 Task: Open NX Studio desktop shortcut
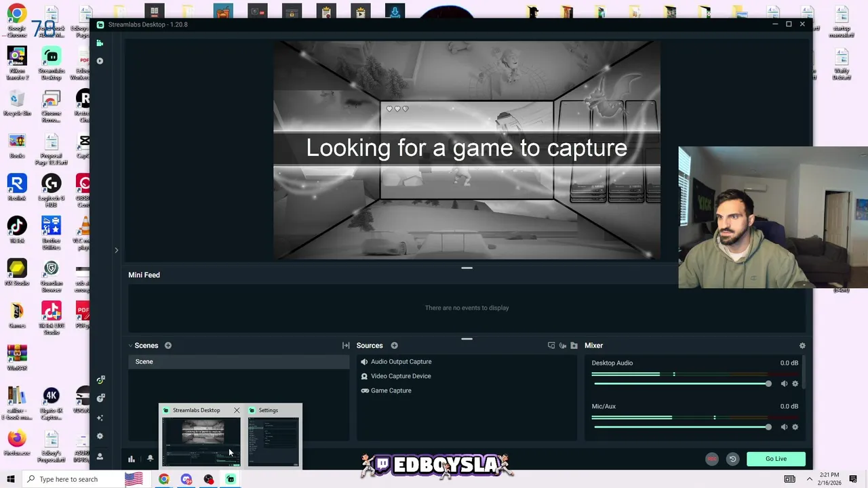coord(17,272)
